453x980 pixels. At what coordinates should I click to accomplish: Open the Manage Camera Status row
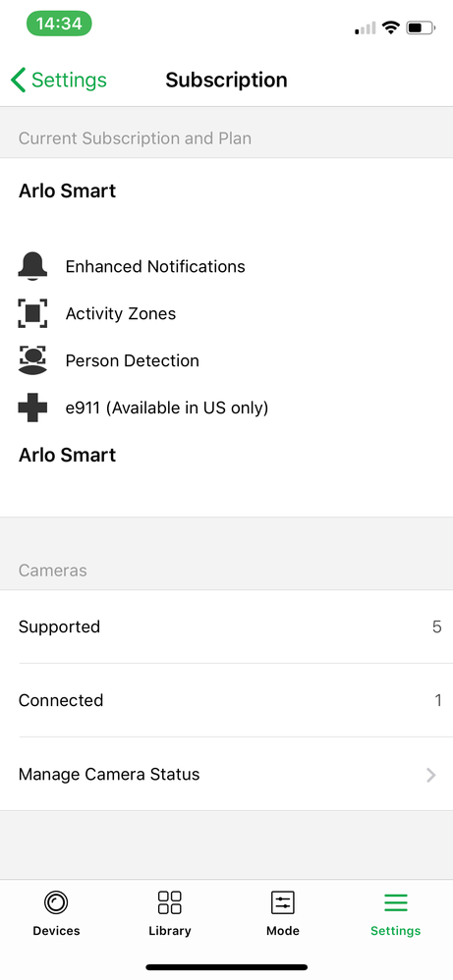click(x=226, y=775)
